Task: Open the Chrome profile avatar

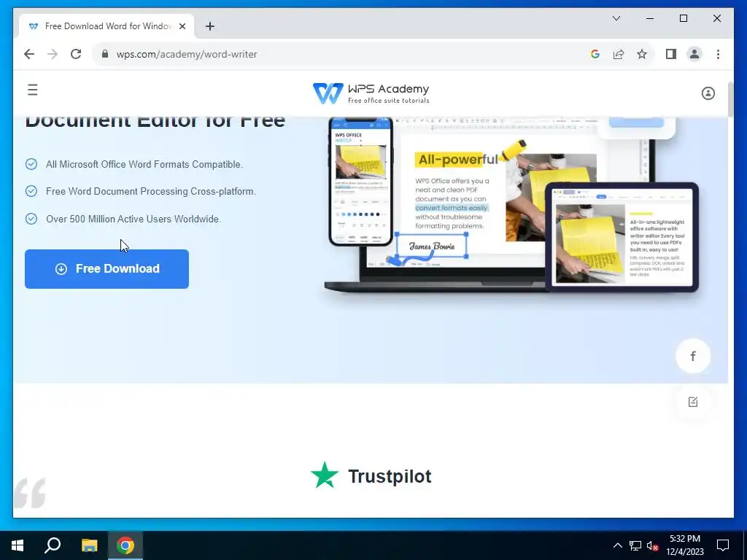Action: pos(694,54)
